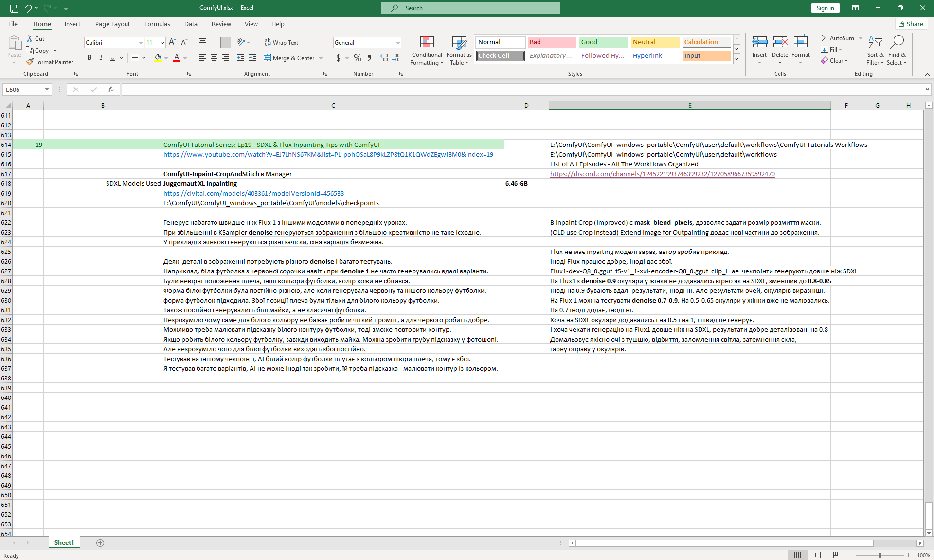The image size is (934, 560).
Task: Expand the General number format dropdown
Action: (x=398, y=43)
